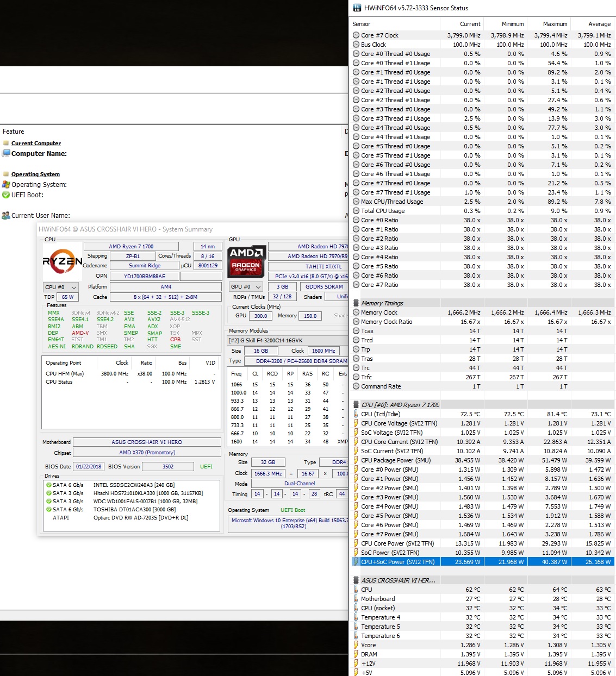The width and height of the screenshot is (616, 676).
Task: Click the Microsoft Windows 10 Enterprise OS field
Action: (x=288, y=523)
